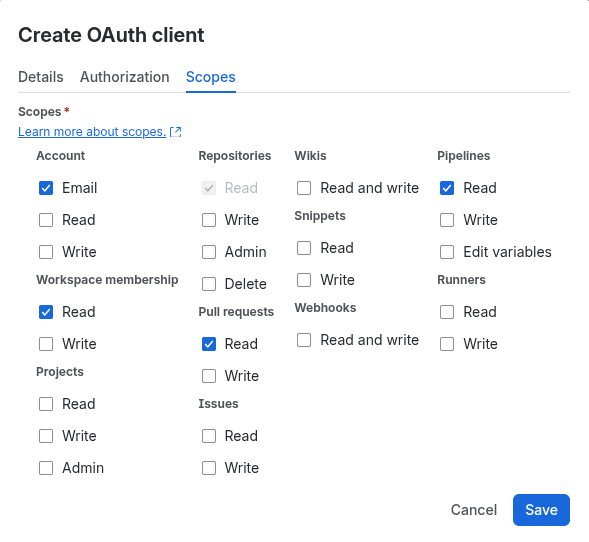Check Workspace membership Write
The height and width of the screenshot is (542, 589).
click(46, 344)
